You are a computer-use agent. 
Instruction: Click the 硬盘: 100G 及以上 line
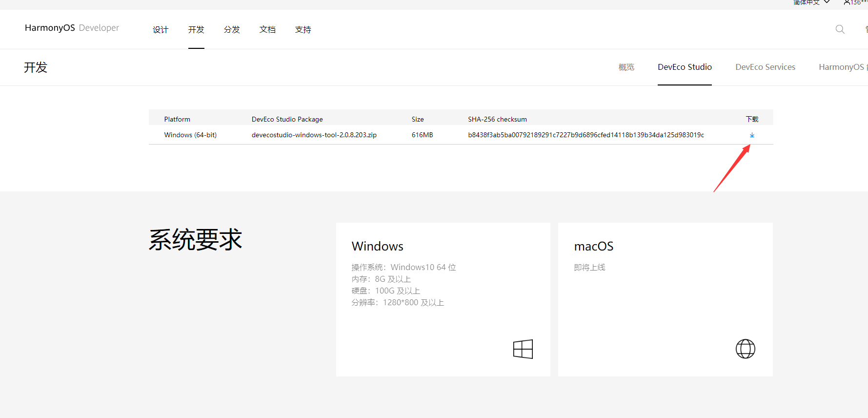[385, 291]
